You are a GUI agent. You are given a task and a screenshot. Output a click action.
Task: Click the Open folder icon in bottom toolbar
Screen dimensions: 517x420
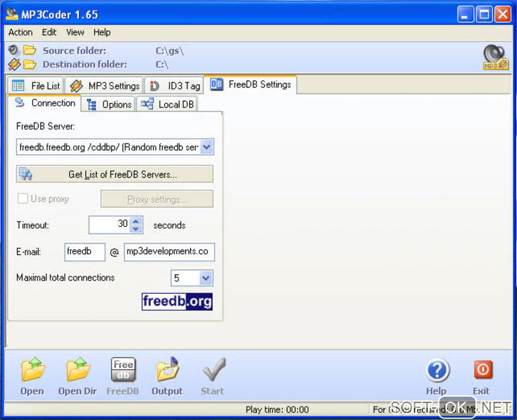pyautogui.click(x=32, y=369)
